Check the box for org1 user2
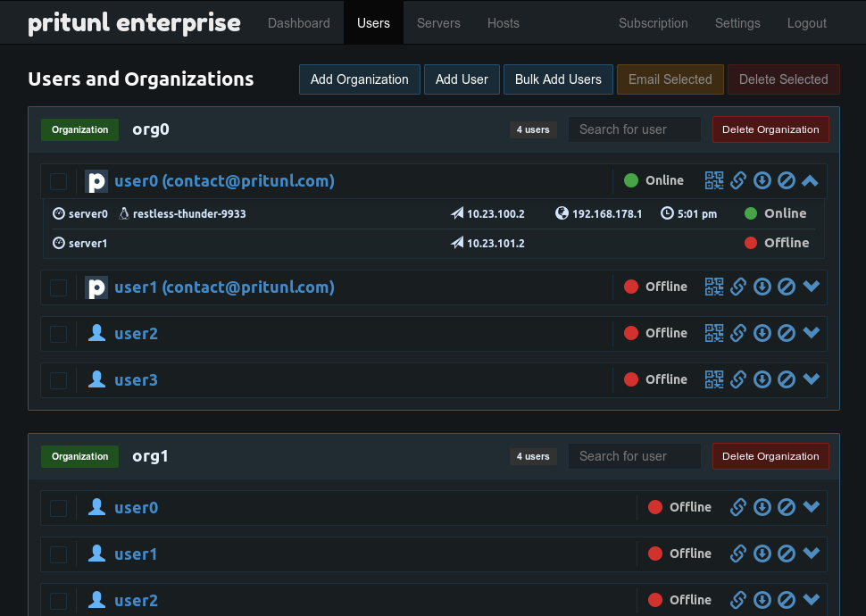The height and width of the screenshot is (616, 866). pyautogui.click(x=59, y=601)
